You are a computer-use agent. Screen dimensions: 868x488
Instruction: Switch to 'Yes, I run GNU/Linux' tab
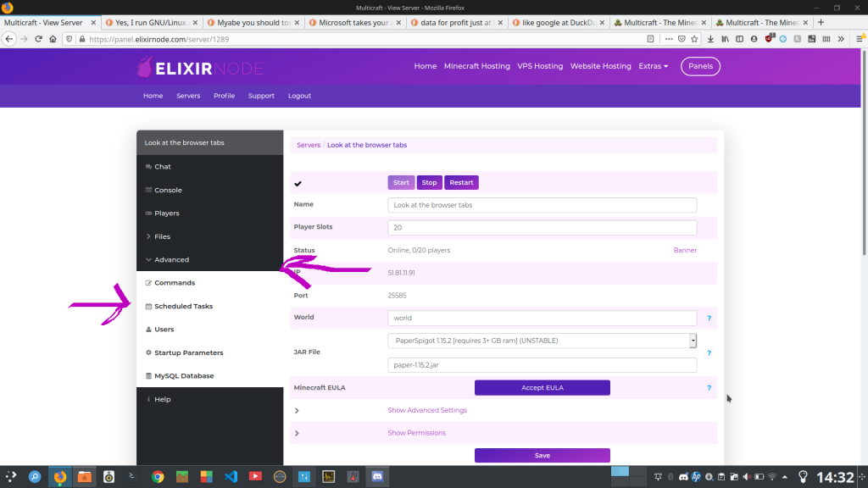151,23
